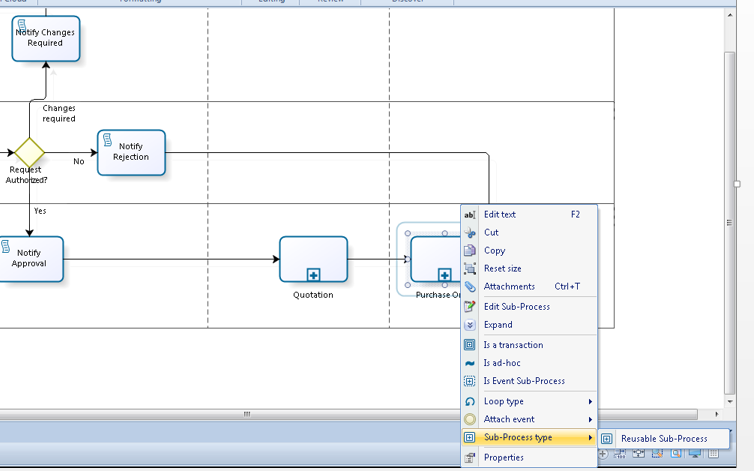Click the Reset size icon
Screen dimensions: 754x471
pyautogui.click(x=470, y=268)
